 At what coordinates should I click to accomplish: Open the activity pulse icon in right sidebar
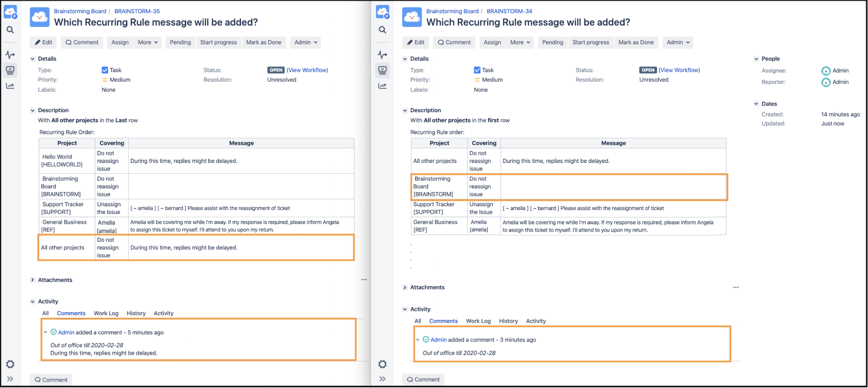click(382, 55)
